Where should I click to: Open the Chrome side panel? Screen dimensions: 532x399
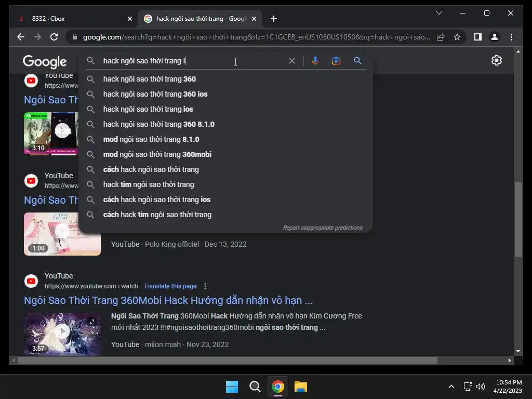(x=478, y=37)
